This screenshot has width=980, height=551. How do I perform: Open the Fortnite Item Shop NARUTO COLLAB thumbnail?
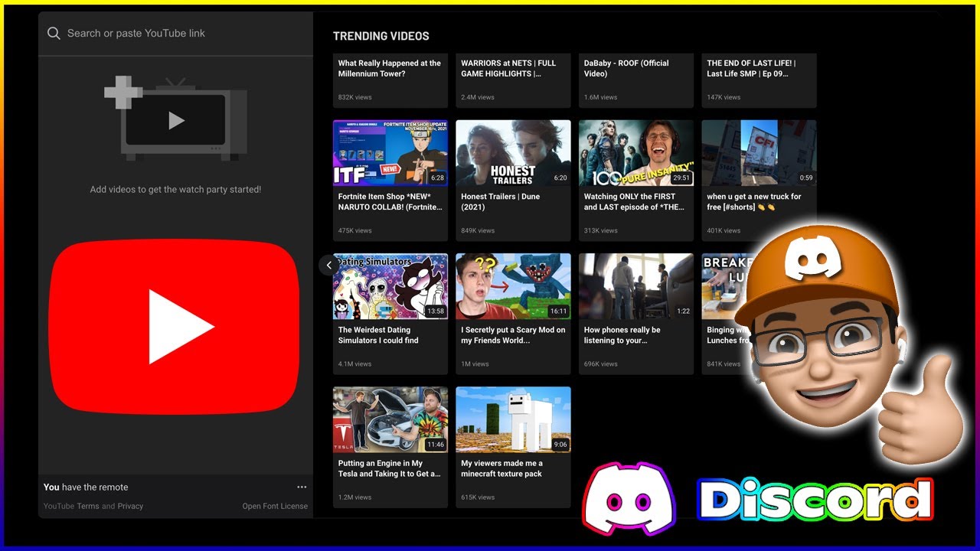point(390,153)
